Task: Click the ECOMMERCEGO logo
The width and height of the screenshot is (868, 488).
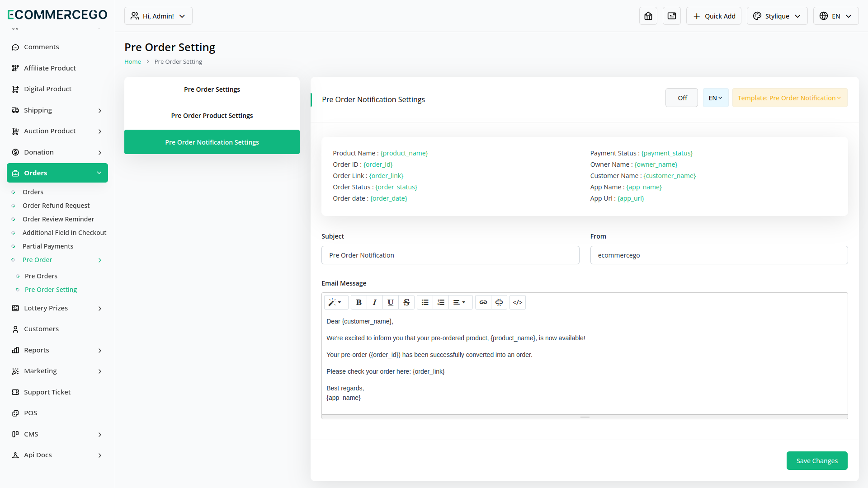Action: pyautogui.click(x=57, y=14)
